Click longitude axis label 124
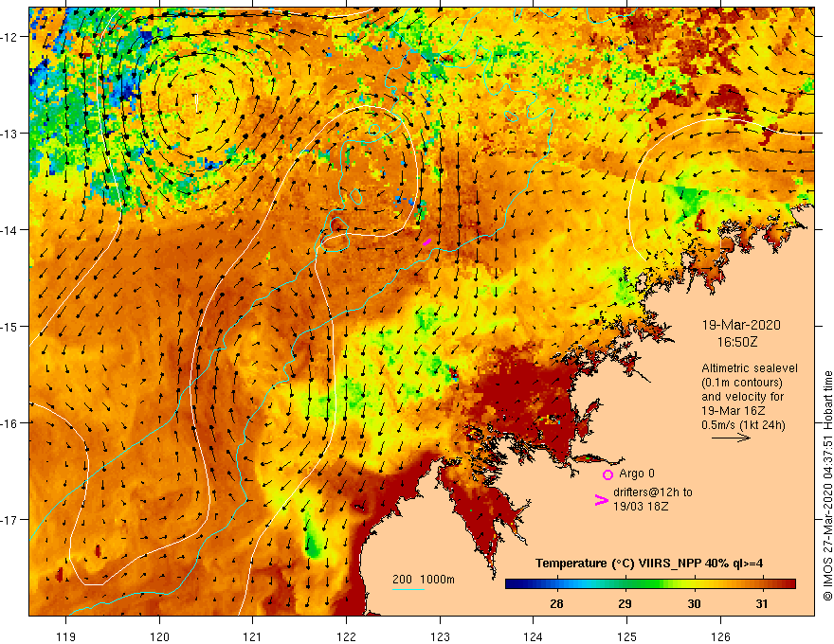 coord(534,636)
